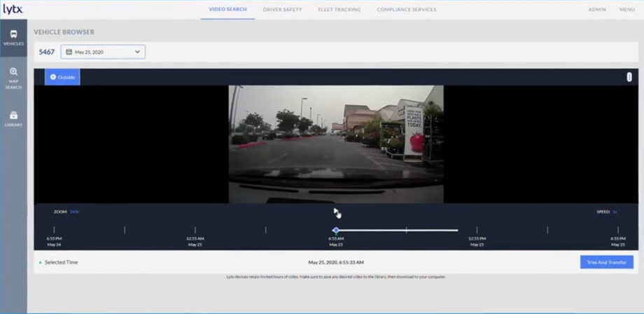Switch to the Fleet Tracking tab

click(339, 9)
